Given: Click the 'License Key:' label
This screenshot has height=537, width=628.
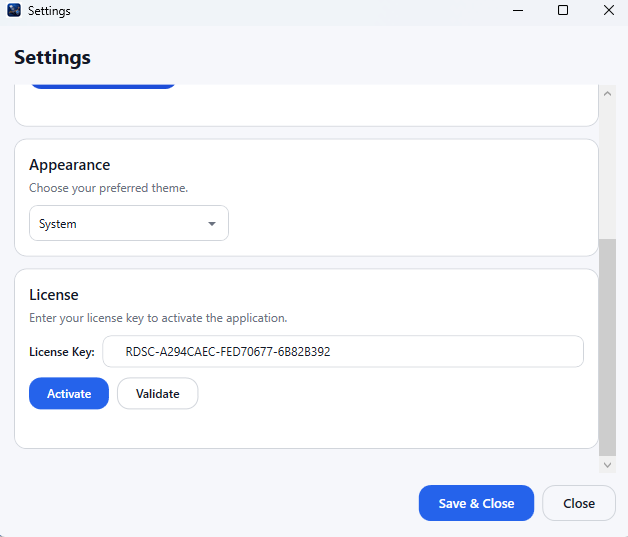Looking at the screenshot, I should (62, 352).
